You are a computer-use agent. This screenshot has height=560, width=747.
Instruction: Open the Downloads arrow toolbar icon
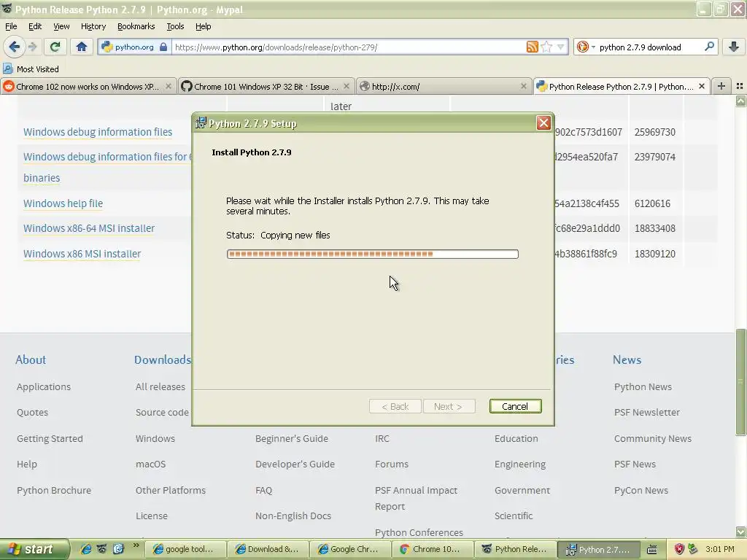(x=734, y=47)
